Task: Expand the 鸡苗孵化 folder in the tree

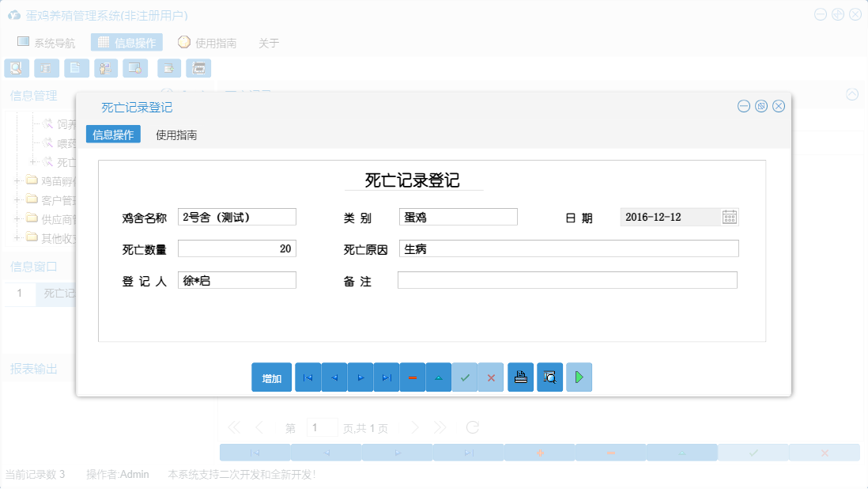Action: tap(17, 179)
